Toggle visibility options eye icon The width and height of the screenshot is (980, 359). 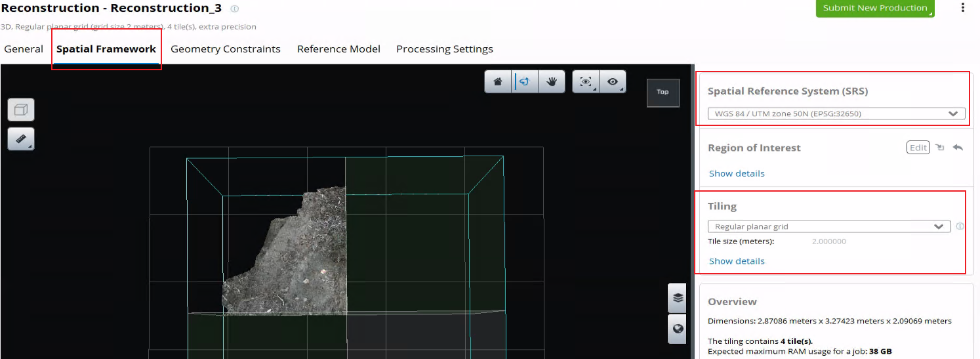(613, 82)
